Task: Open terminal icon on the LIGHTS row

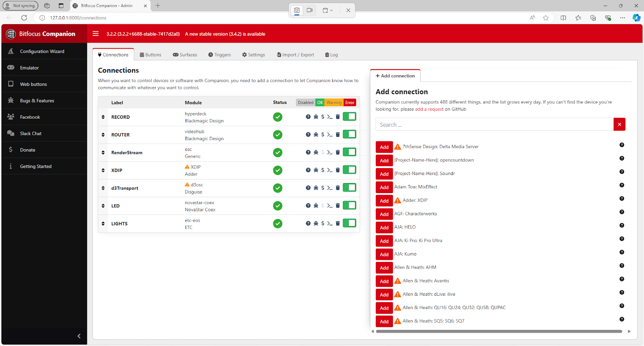Action: point(330,223)
